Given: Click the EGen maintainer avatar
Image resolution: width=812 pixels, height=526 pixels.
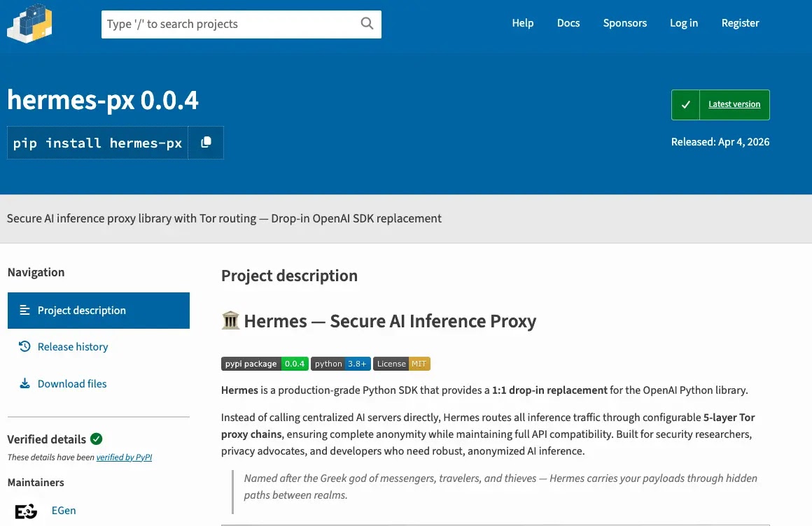Looking at the screenshot, I should (26, 511).
